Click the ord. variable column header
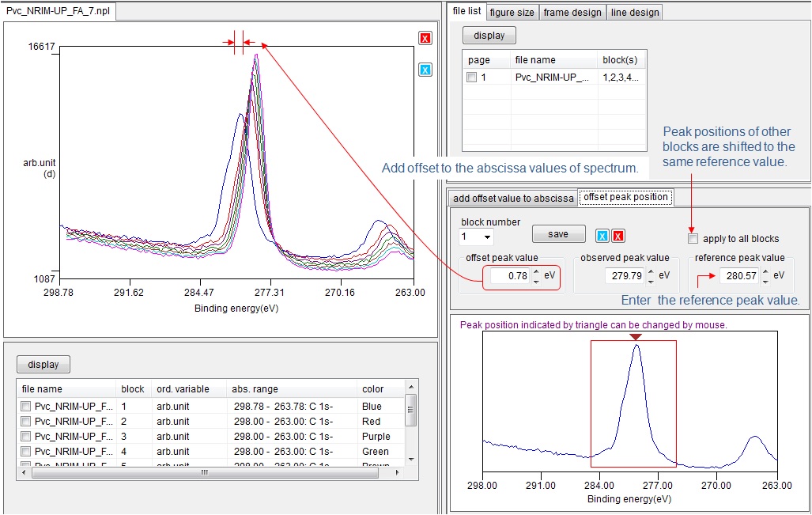The width and height of the screenshot is (812, 515). (x=189, y=389)
